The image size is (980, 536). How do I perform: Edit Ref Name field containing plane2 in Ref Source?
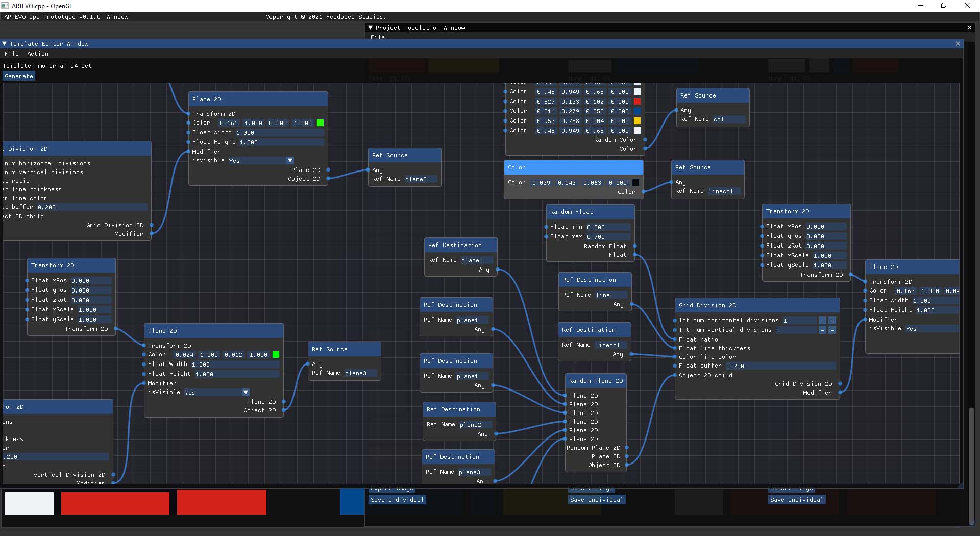tap(421, 179)
